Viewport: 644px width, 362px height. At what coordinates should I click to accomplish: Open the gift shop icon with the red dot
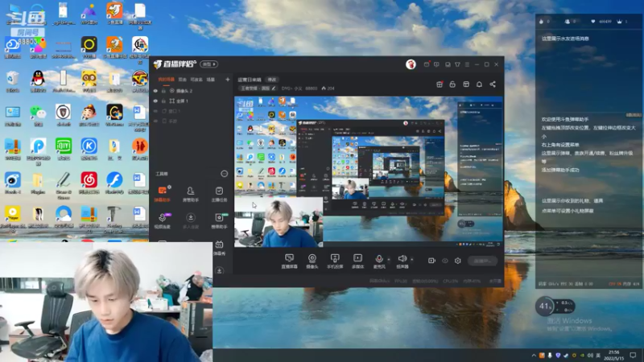440,84
